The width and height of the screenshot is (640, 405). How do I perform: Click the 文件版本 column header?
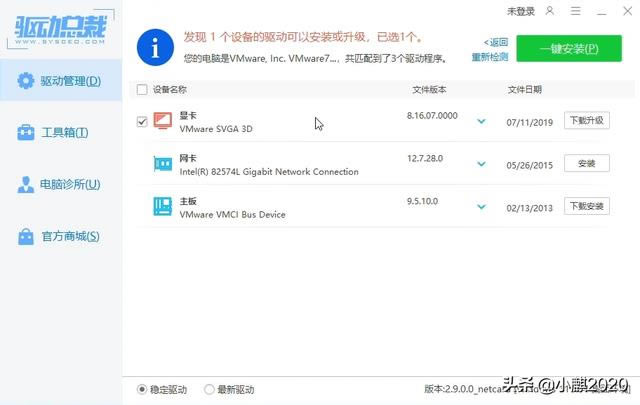tap(429, 89)
